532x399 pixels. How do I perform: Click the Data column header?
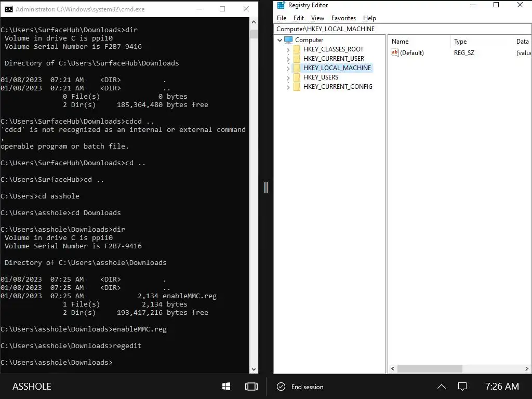pyautogui.click(x=523, y=42)
